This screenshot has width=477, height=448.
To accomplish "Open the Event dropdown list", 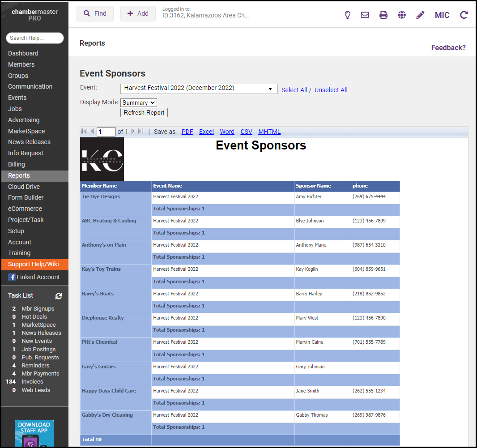I will (199, 89).
